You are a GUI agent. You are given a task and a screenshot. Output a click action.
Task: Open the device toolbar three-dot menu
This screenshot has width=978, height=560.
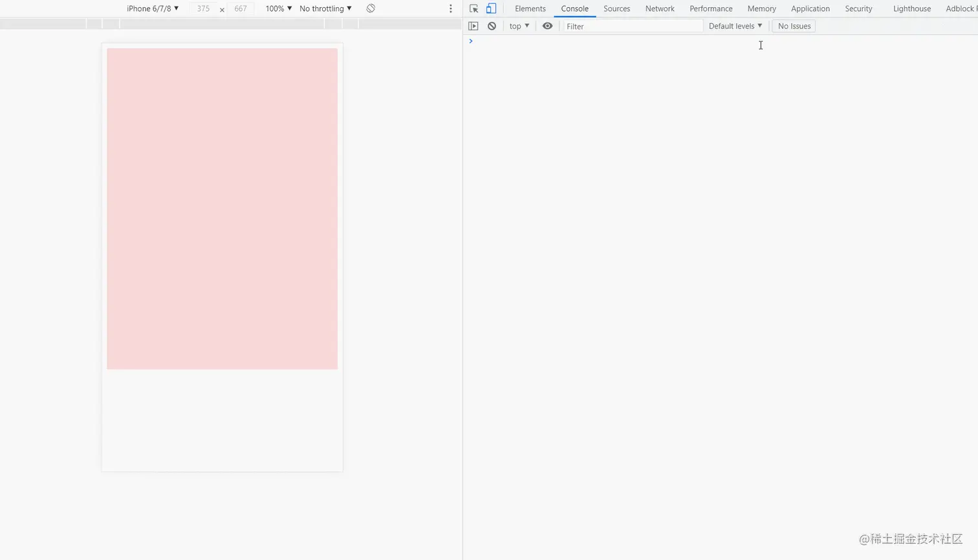point(451,8)
